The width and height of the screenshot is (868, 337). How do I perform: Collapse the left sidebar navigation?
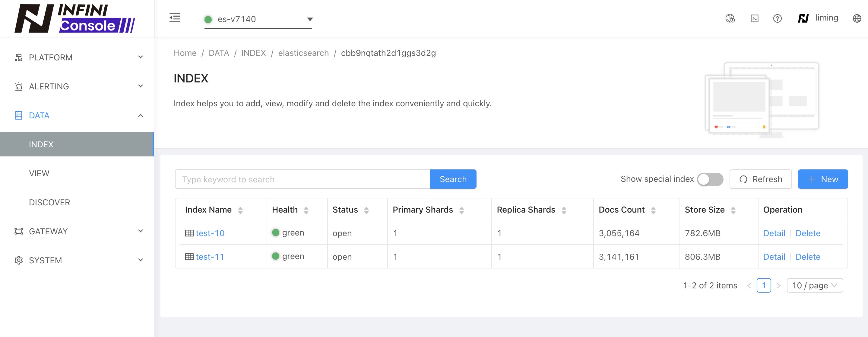(x=175, y=18)
